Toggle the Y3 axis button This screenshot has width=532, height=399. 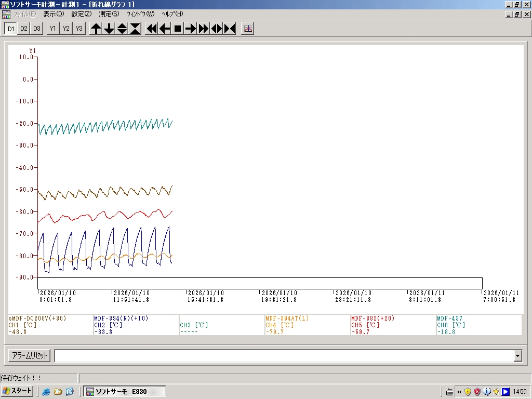pyautogui.click(x=78, y=29)
